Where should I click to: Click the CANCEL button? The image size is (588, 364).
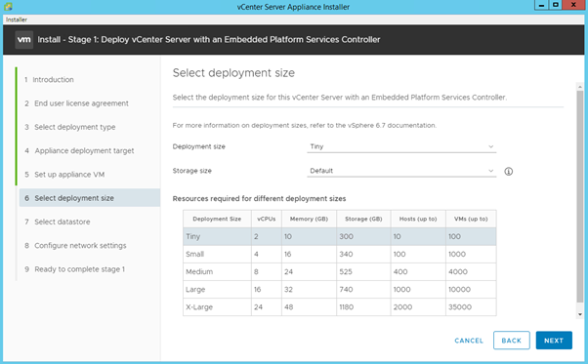(469, 341)
